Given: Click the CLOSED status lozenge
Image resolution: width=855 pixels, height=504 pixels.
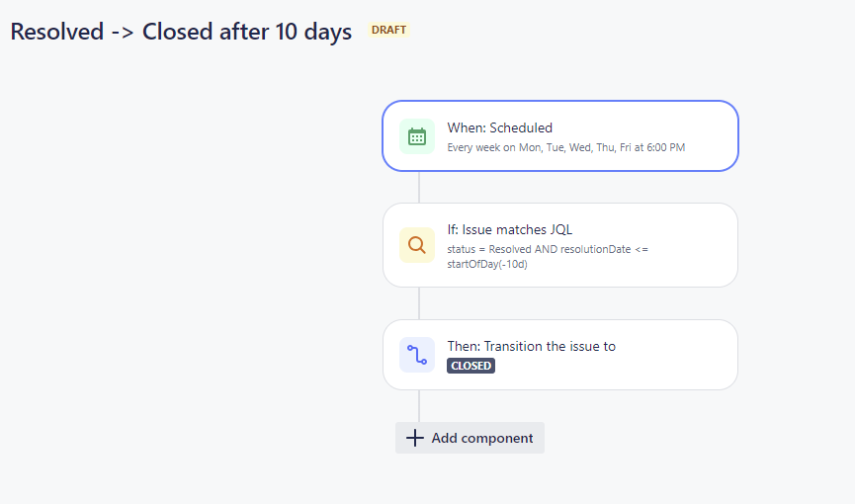Looking at the screenshot, I should pos(471,366).
